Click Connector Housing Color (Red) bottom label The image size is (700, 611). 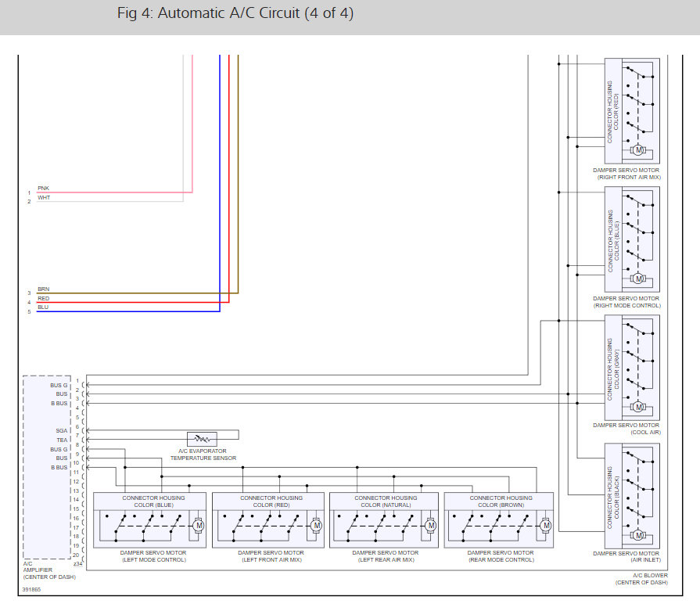(271, 501)
